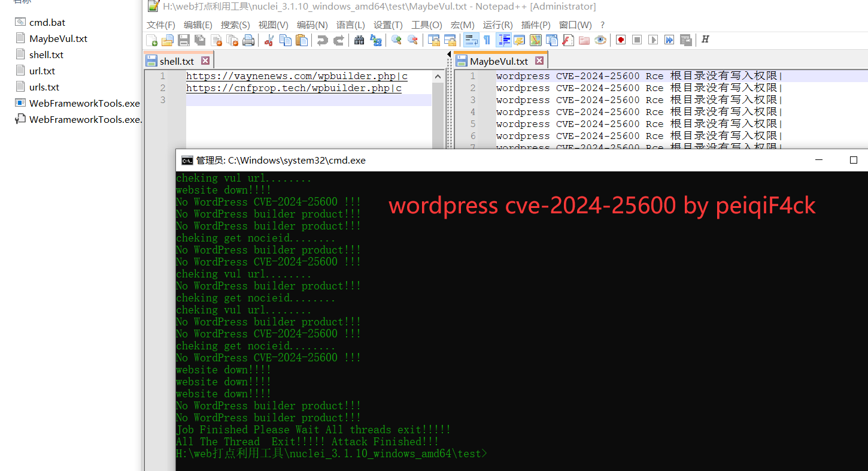Open the Function List icon
The image size is (868, 471).
tap(568, 40)
